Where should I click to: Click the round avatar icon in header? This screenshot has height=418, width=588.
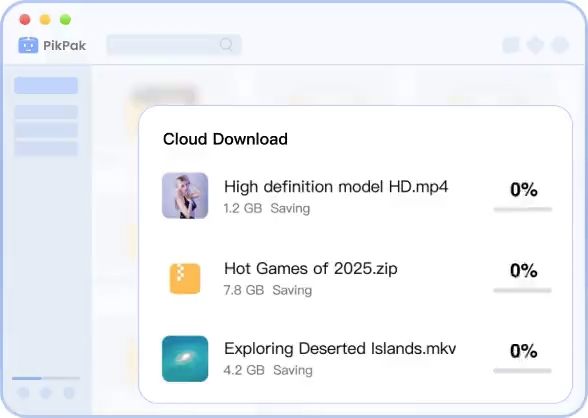point(560,45)
